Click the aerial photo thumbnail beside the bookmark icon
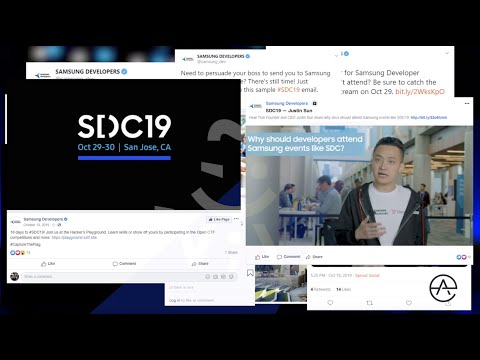This screenshot has width=480, height=360. (x=281, y=283)
